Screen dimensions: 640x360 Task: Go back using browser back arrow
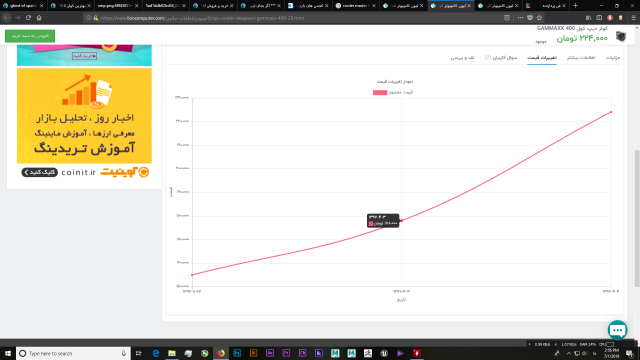pos(7,18)
